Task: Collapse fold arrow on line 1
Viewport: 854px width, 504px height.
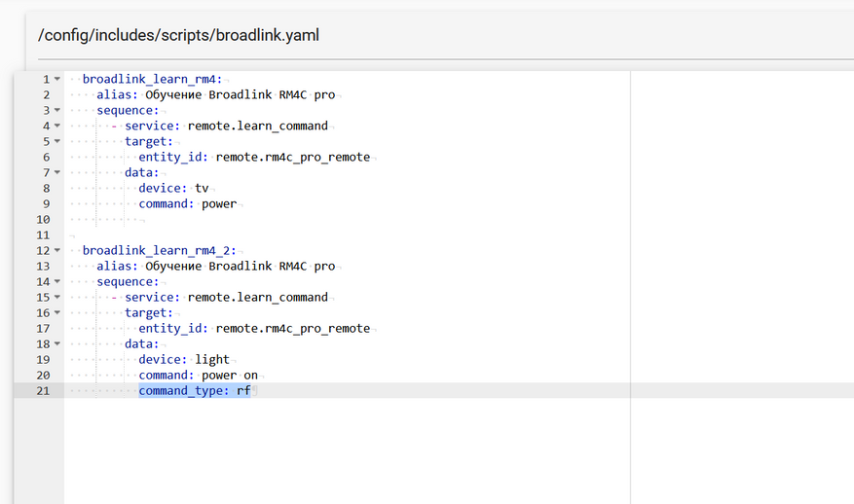Action: click(57, 80)
